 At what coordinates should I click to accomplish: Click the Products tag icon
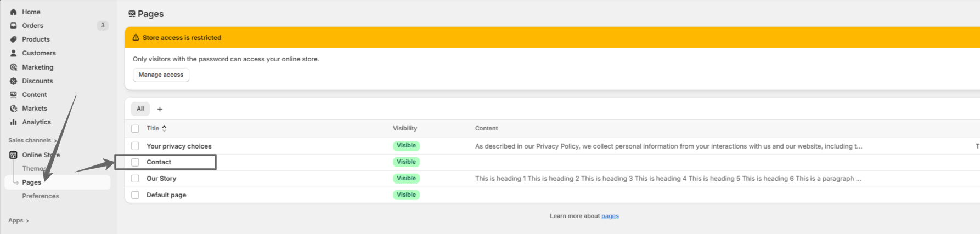coord(14,39)
